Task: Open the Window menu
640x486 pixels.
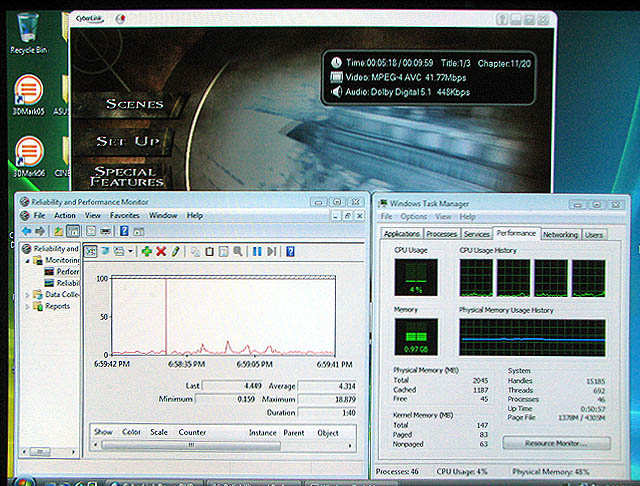Action: (x=163, y=215)
